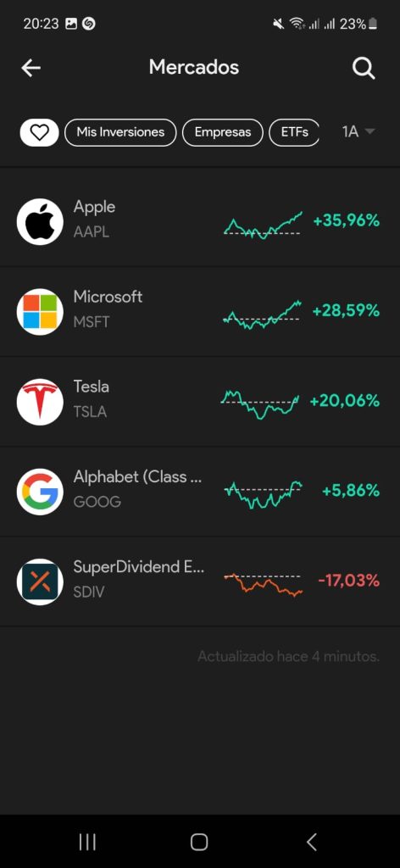
Task: Select the Empresas filter chip
Action: coord(222,132)
